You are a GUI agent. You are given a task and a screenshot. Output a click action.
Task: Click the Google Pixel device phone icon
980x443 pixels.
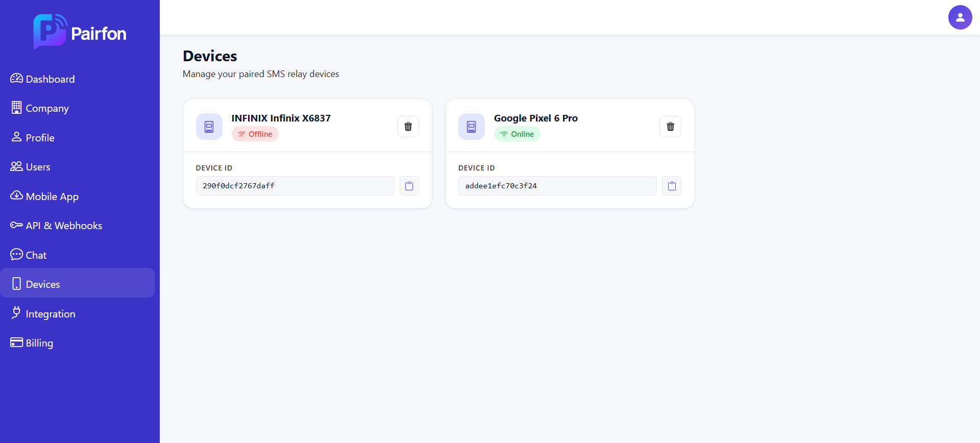471,127
